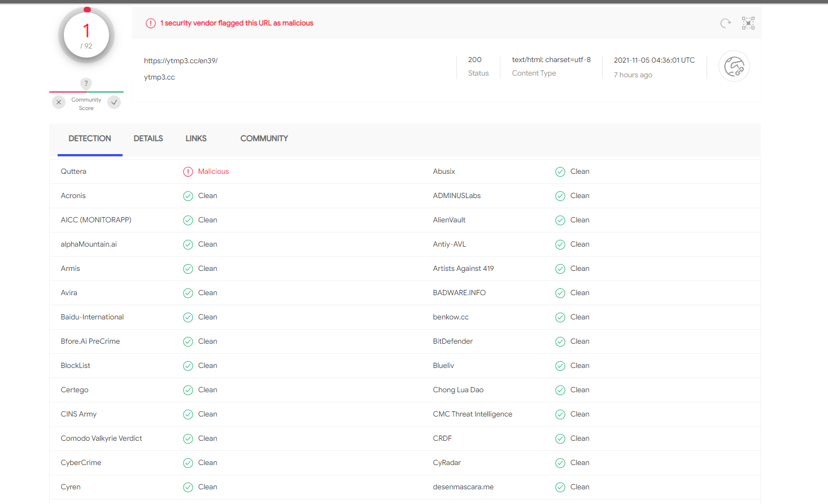Open the similar-search graph icon
828x504 pixels.
click(x=748, y=23)
